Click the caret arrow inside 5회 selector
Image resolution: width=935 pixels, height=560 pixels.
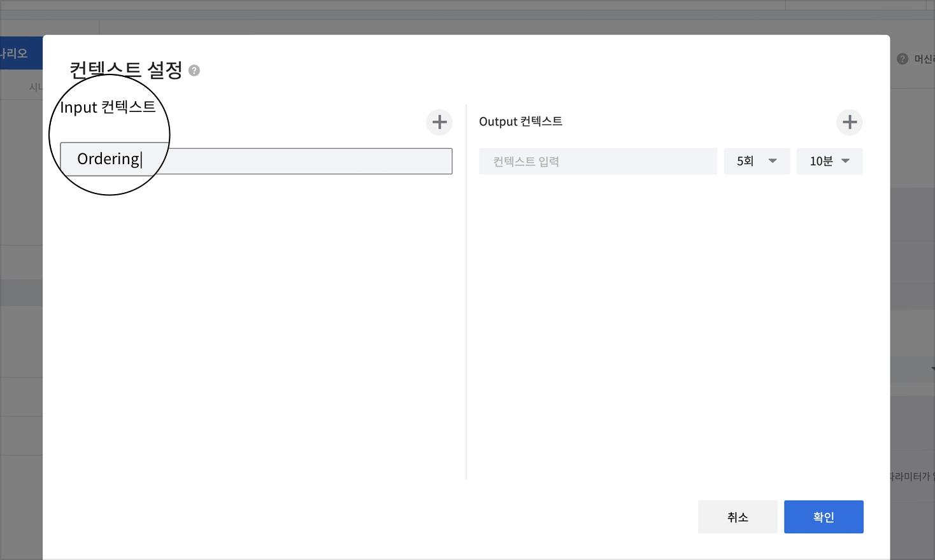click(x=773, y=161)
